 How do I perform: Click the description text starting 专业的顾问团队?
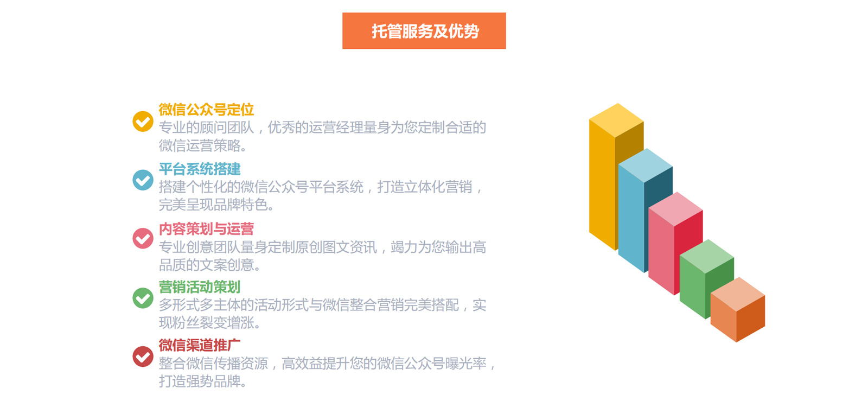322,136
